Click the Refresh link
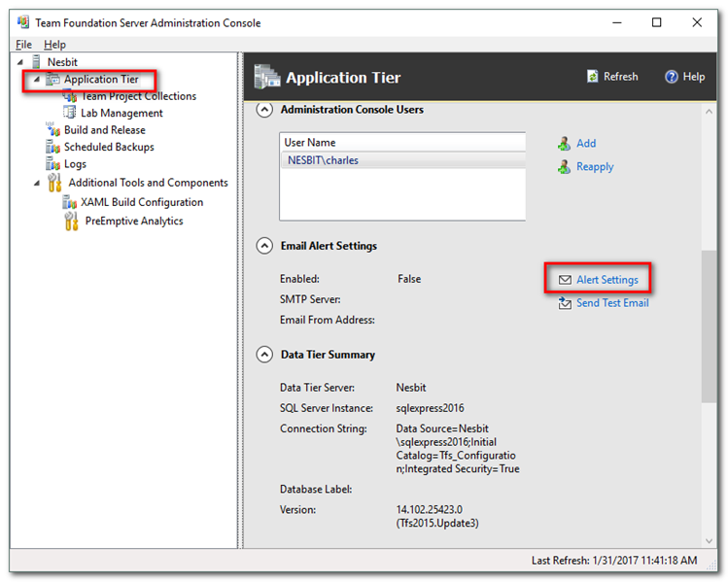 [x=620, y=77]
